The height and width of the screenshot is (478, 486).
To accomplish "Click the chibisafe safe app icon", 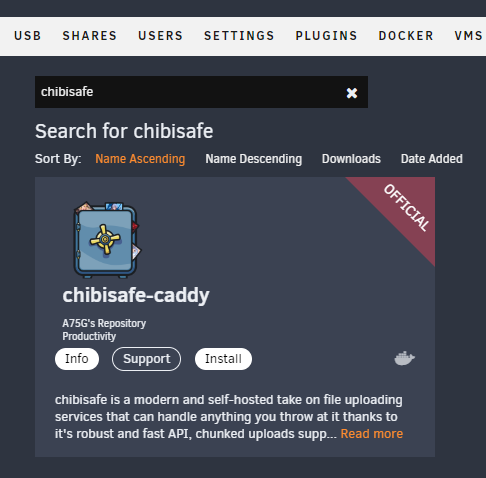I will tap(107, 240).
